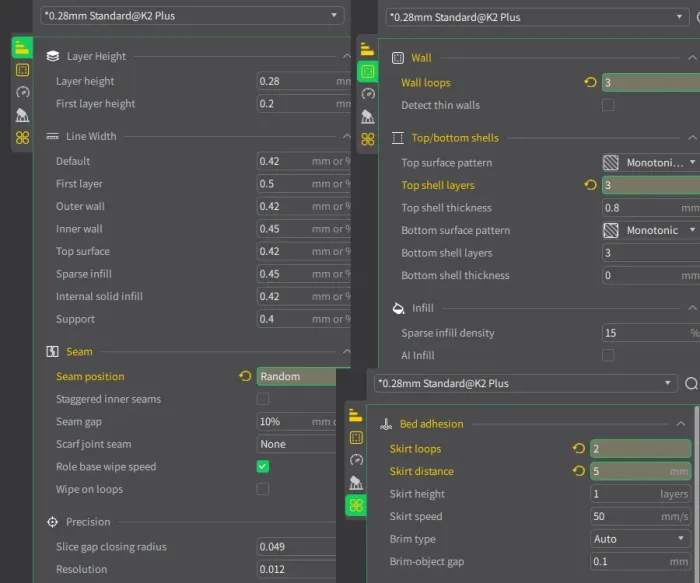
Task: Enable Detect thin walls option
Action: point(608,105)
